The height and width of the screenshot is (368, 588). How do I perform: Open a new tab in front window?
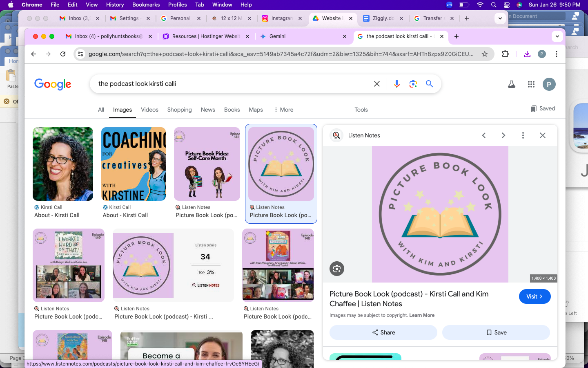coord(457,36)
